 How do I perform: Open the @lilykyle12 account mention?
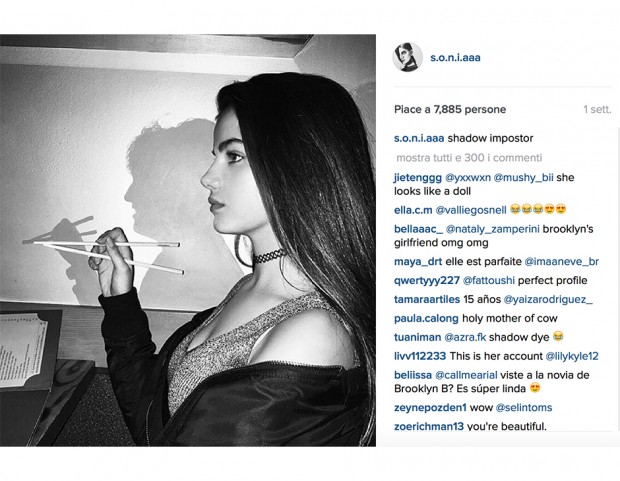point(572,356)
